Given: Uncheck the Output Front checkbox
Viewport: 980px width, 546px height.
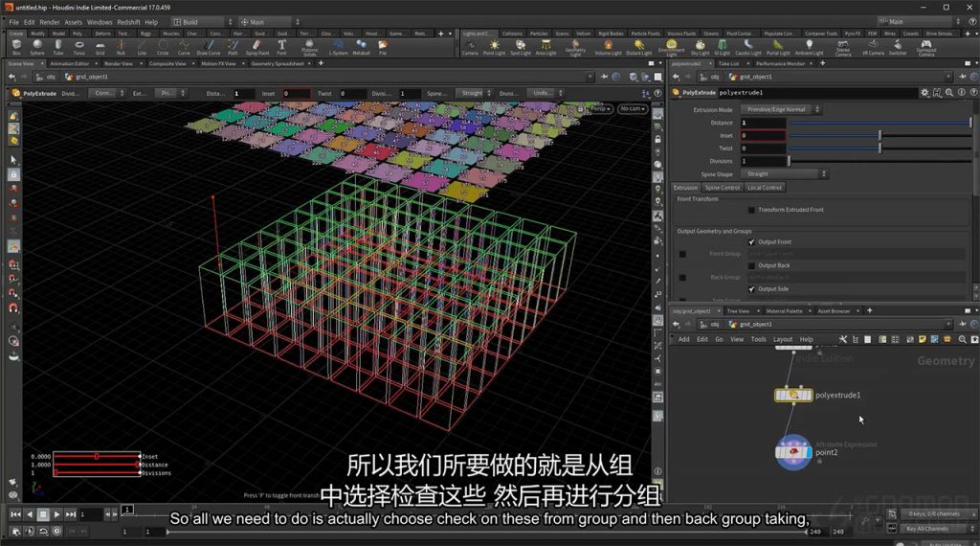Looking at the screenshot, I should (751, 242).
